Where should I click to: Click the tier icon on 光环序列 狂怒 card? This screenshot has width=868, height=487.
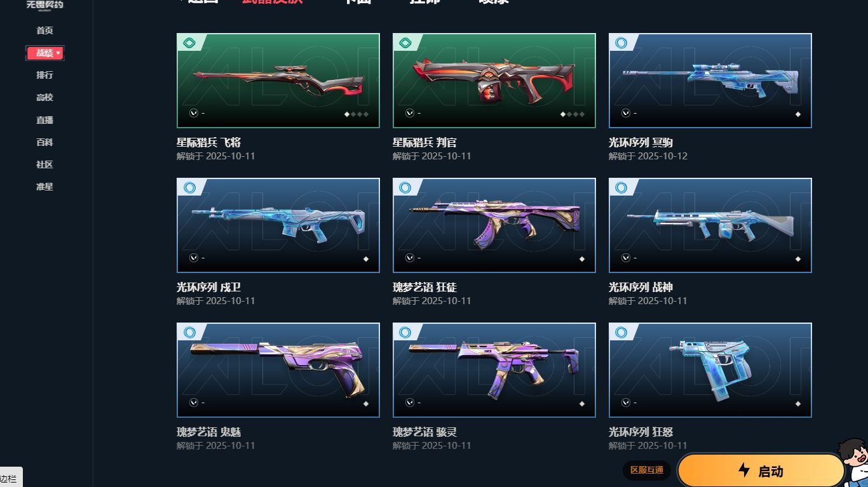pyautogui.click(x=621, y=333)
